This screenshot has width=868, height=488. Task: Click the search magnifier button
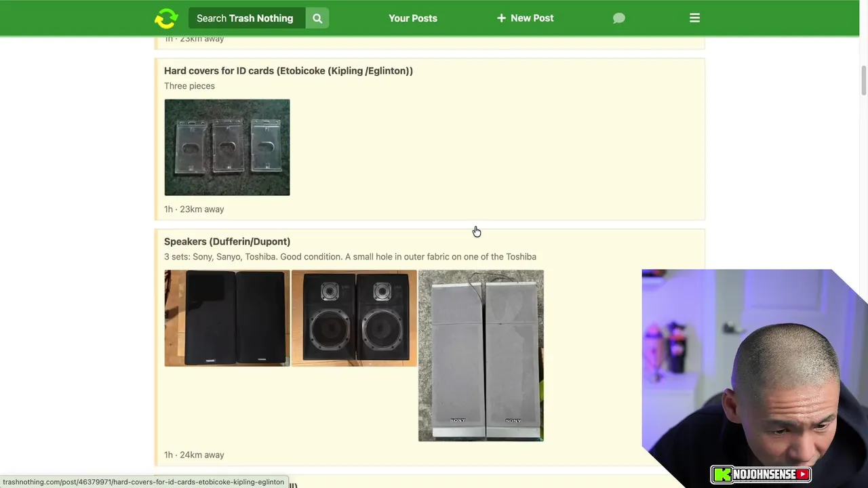pyautogui.click(x=317, y=18)
